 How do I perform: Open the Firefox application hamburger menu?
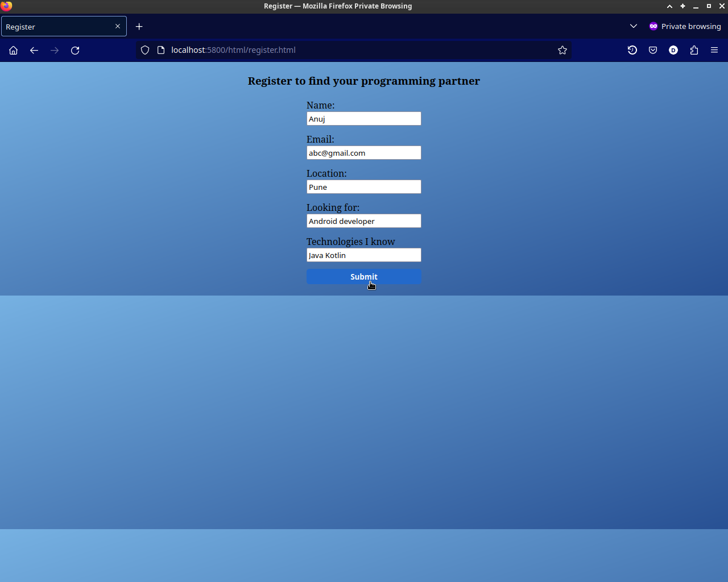[714, 50]
